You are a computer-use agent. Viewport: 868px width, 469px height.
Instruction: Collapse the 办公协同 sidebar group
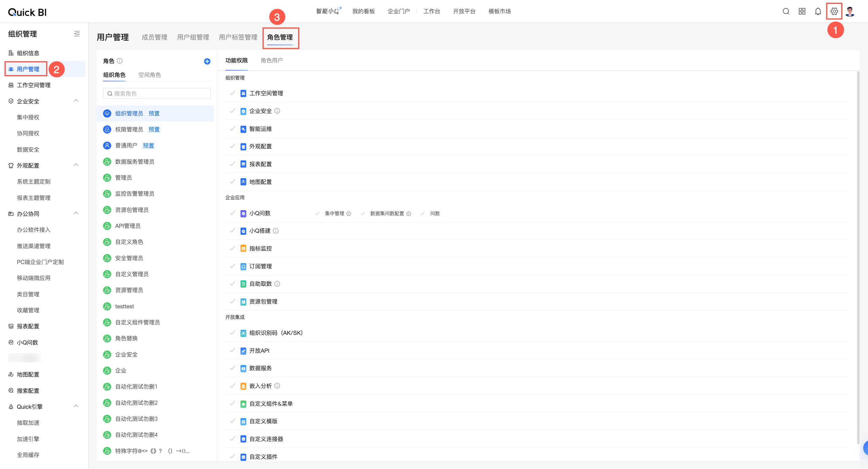pos(76,213)
